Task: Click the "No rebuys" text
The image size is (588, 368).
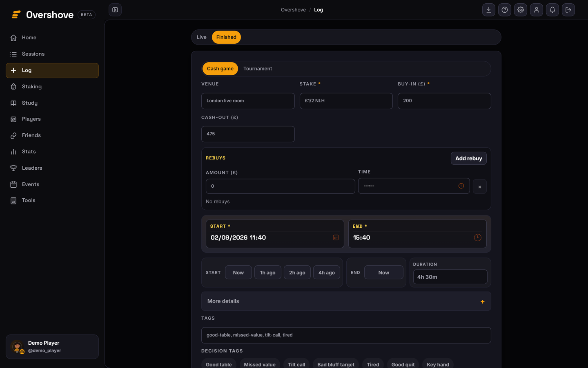Action: coord(218,202)
